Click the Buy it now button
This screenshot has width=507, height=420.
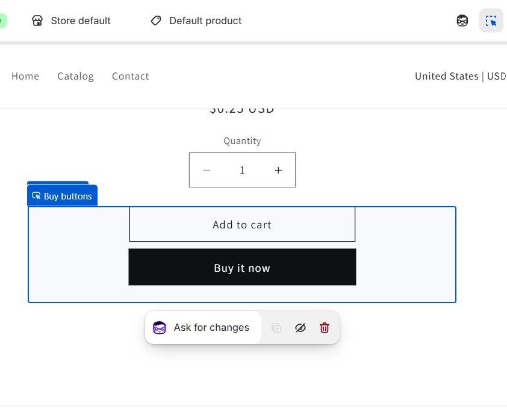242,268
